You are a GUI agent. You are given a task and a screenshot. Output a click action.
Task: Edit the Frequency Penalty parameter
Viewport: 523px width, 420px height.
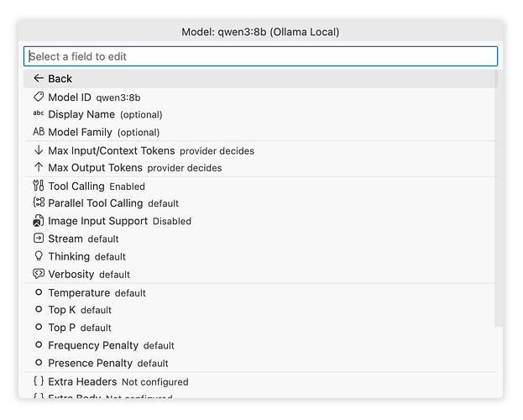[260, 345]
